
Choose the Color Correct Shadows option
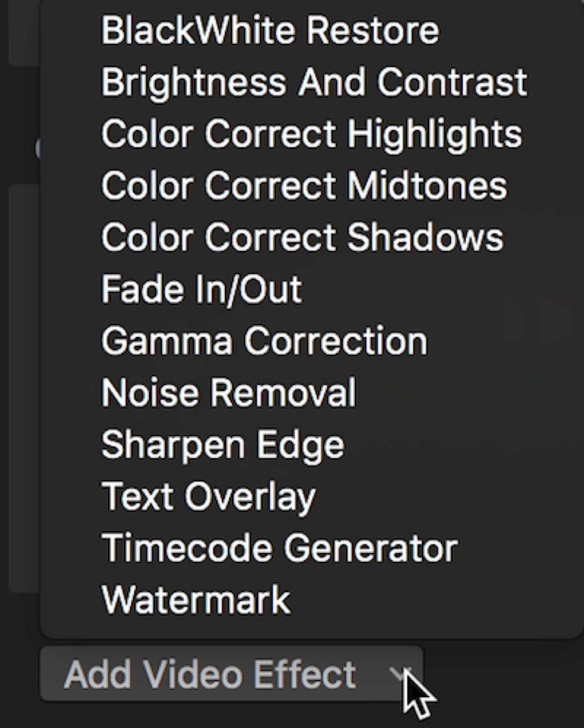[x=302, y=237]
